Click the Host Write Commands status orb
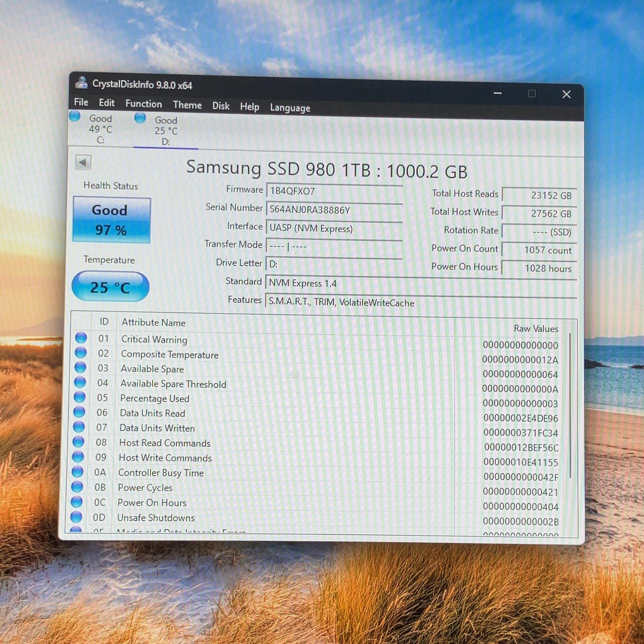This screenshot has height=644, width=644. click(78, 456)
